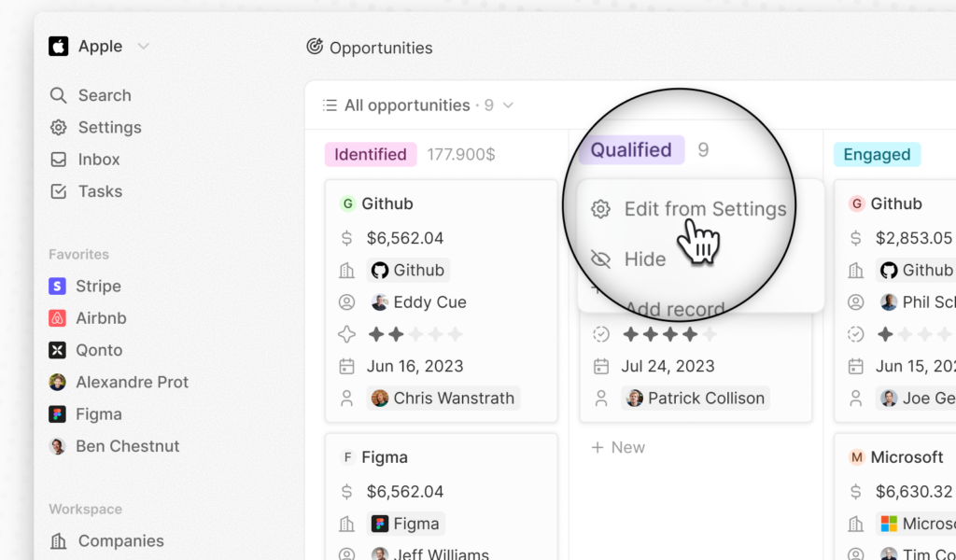Expand the Apple workspace switcher chevron

pyautogui.click(x=143, y=46)
